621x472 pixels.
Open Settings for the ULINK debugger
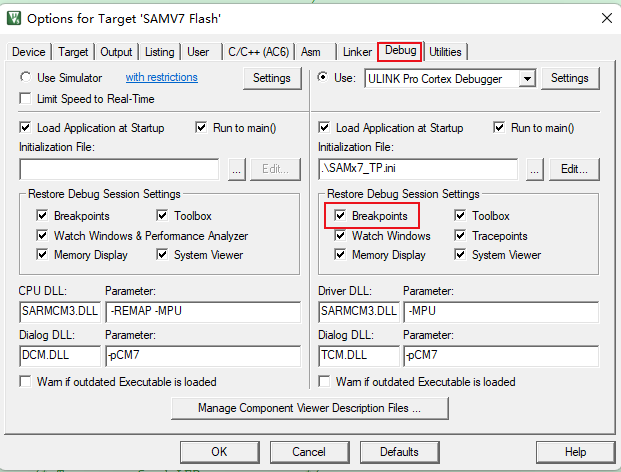(x=569, y=78)
